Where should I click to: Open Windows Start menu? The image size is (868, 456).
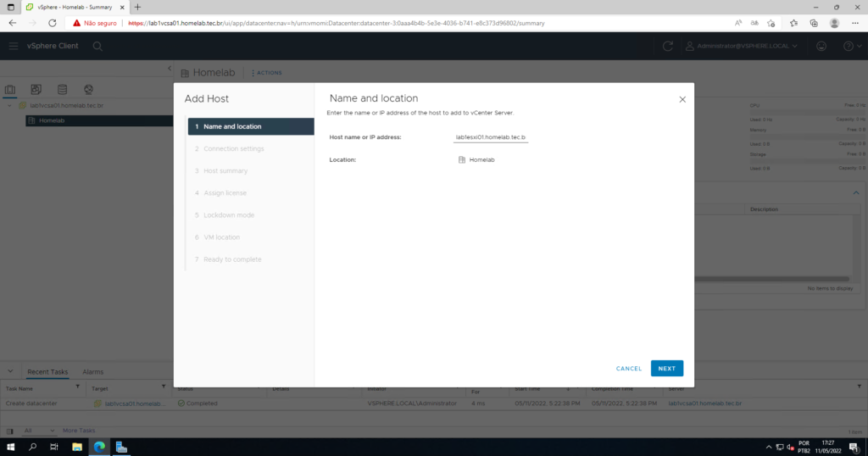click(x=10, y=448)
